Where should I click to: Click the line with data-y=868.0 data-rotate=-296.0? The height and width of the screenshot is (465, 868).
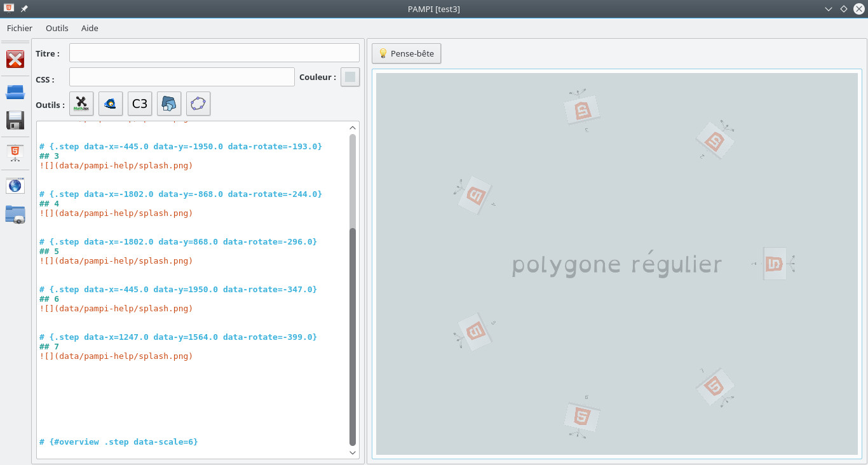click(178, 241)
